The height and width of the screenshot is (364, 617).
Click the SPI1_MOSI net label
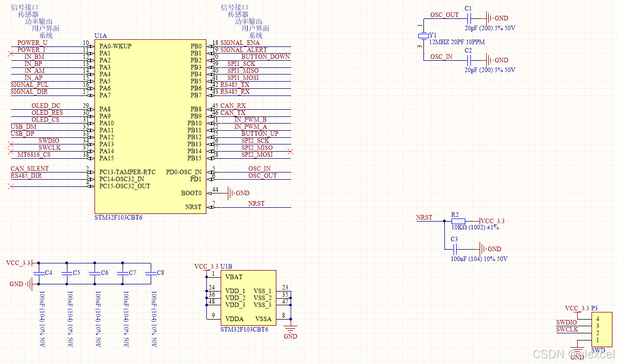coord(243,78)
